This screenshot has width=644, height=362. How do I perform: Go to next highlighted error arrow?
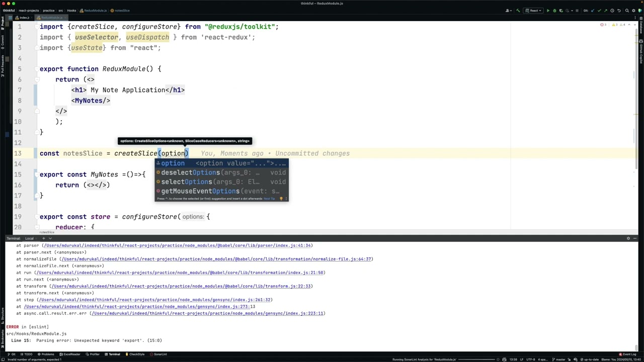tap(635, 25)
